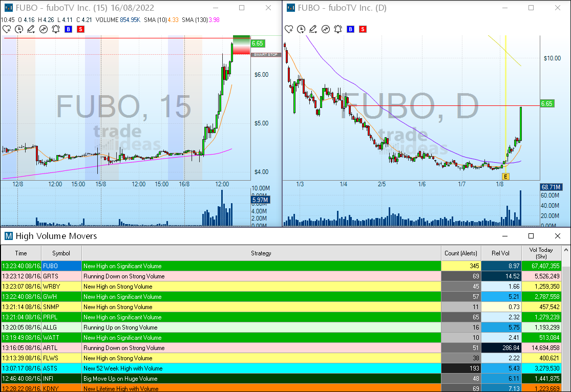This screenshot has width=571, height=392.
Task: Open the timeframe clock dropdown on daily chart
Action: (x=302, y=29)
